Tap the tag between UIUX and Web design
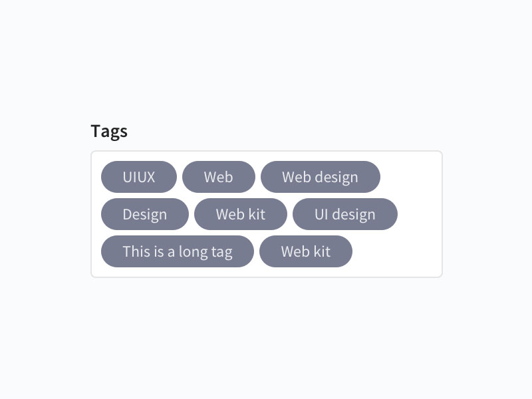 click(219, 177)
